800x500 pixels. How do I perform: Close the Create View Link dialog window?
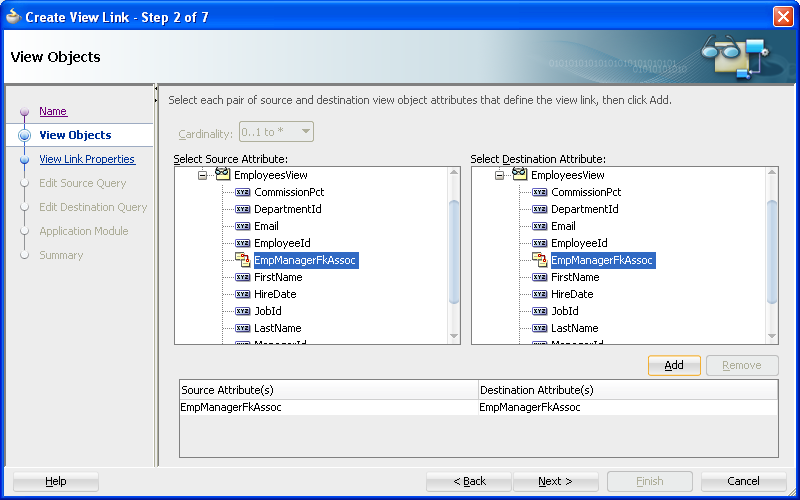(x=783, y=17)
